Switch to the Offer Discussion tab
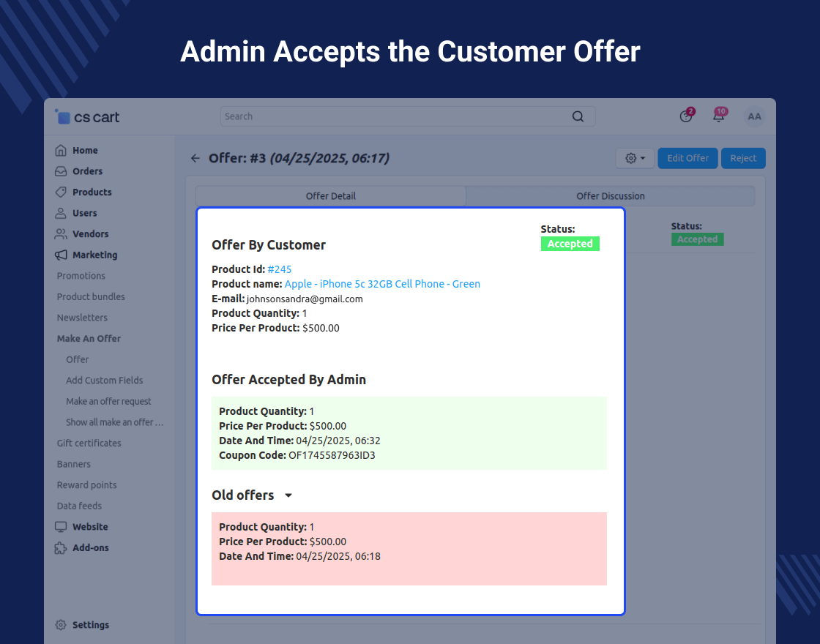 pyautogui.click(x=610, y=196)
